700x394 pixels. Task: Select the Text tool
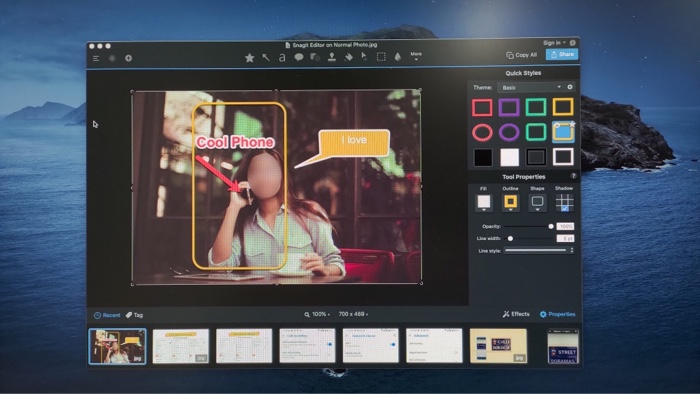coord(282,58)
